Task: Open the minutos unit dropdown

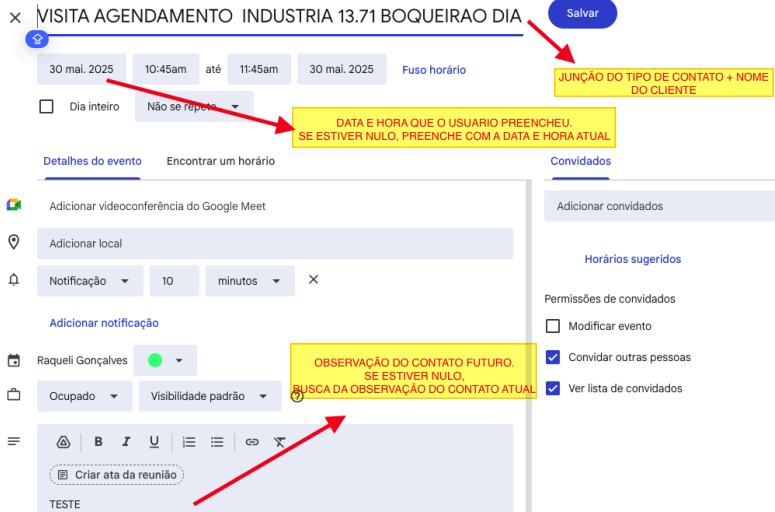Action: [250, 281]
